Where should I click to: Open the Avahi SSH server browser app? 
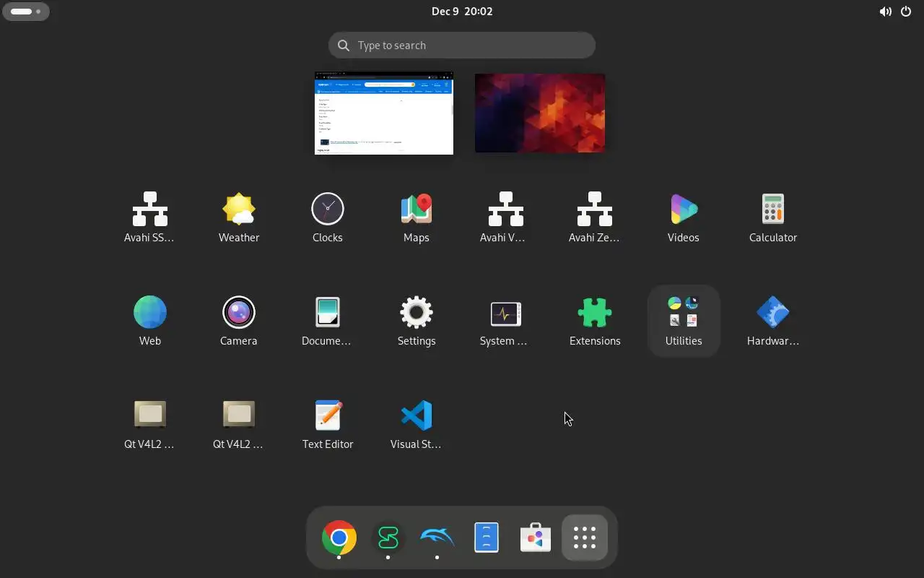tap(149, 217)
